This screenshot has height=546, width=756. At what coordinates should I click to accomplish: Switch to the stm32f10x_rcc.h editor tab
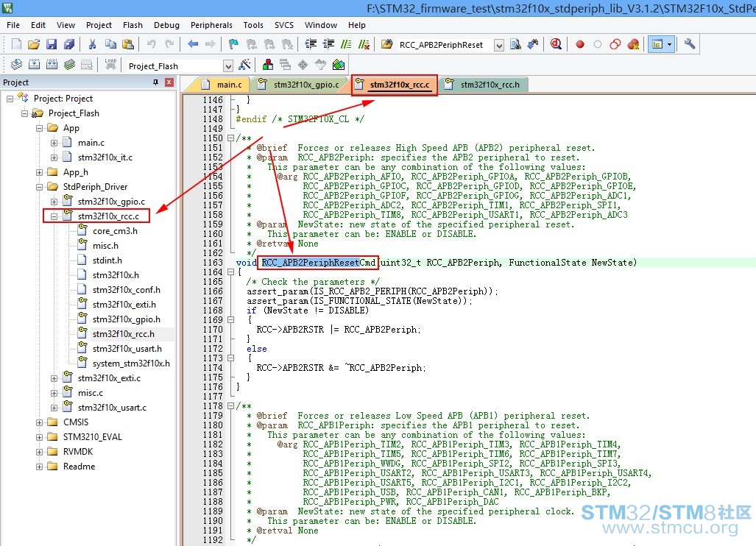(484, 85)
